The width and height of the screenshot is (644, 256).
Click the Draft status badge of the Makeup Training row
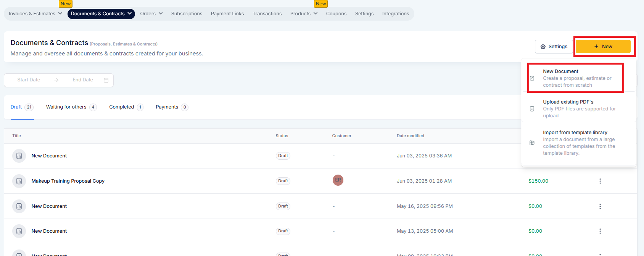pos(283,181)
